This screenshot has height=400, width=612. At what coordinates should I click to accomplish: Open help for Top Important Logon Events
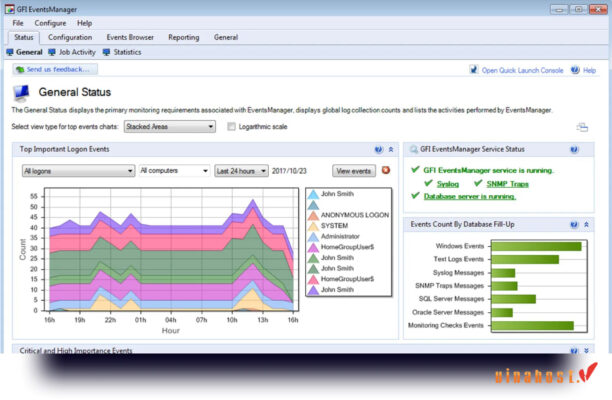point(378,149)
